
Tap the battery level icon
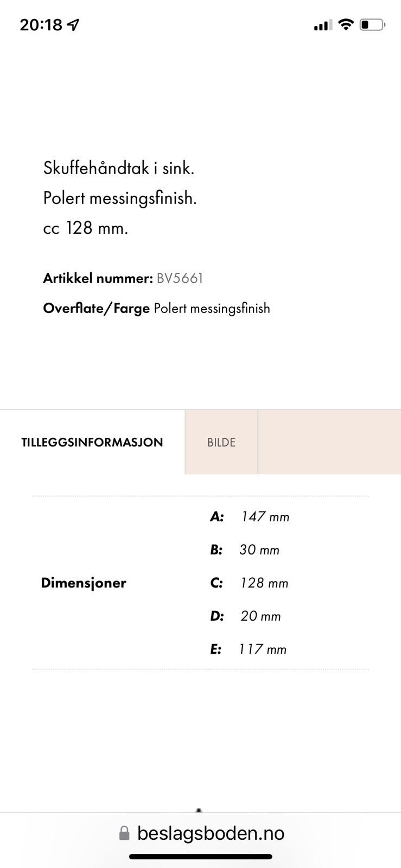[372, 25]
